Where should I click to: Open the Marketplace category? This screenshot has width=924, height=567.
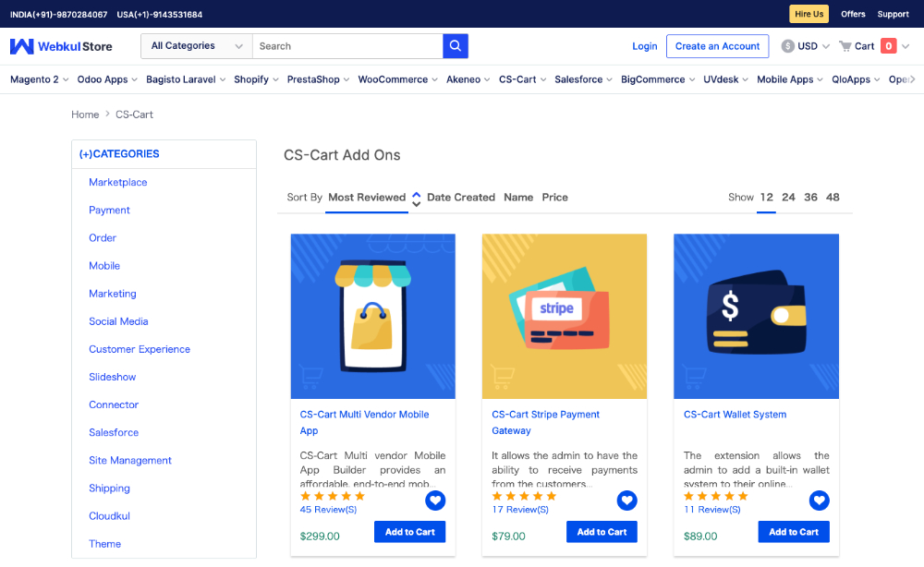point(118,183)
